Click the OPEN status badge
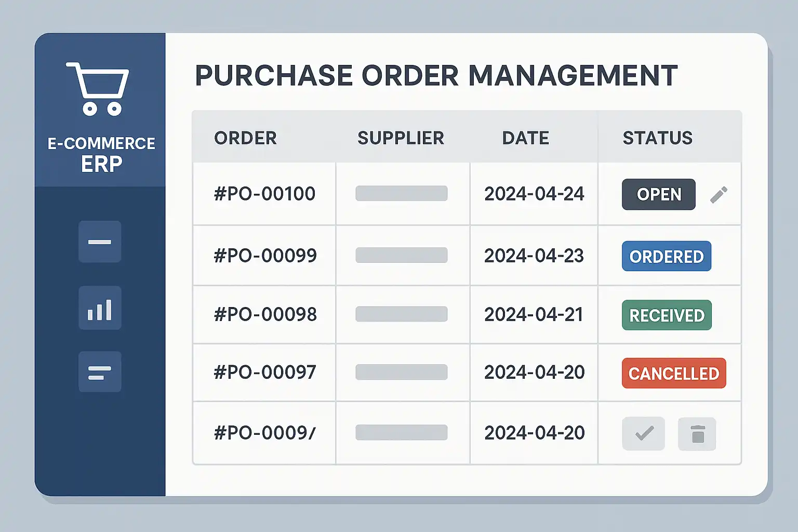Viewport: 798px width, 532px height. (x=658, y=194)
